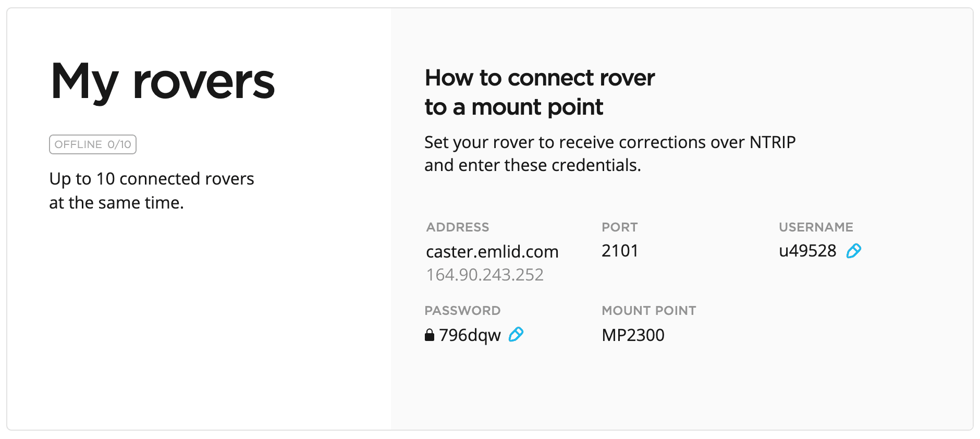
Task: Click the PORT field label
Action: click(619, 227)
